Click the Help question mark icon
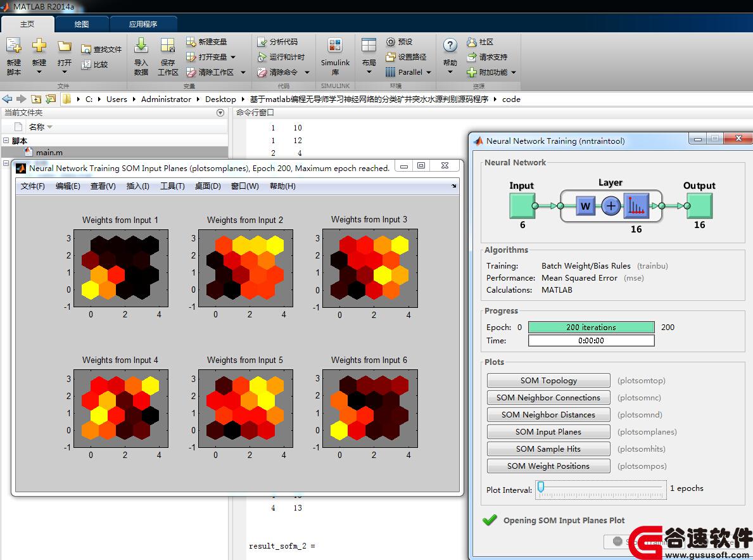The height and width of the screenshot is (560, 753). pos(450,46)
